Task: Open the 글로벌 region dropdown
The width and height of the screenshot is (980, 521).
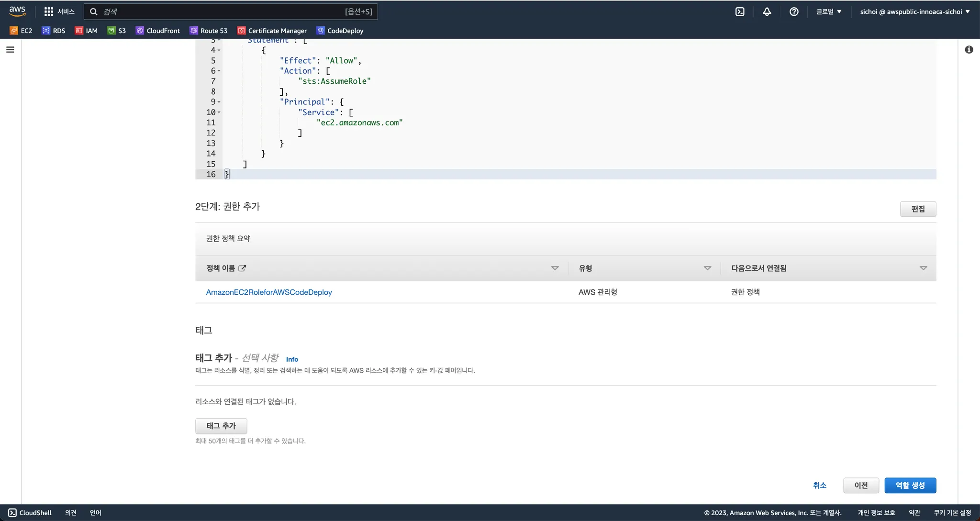Action: pos(828,11)
